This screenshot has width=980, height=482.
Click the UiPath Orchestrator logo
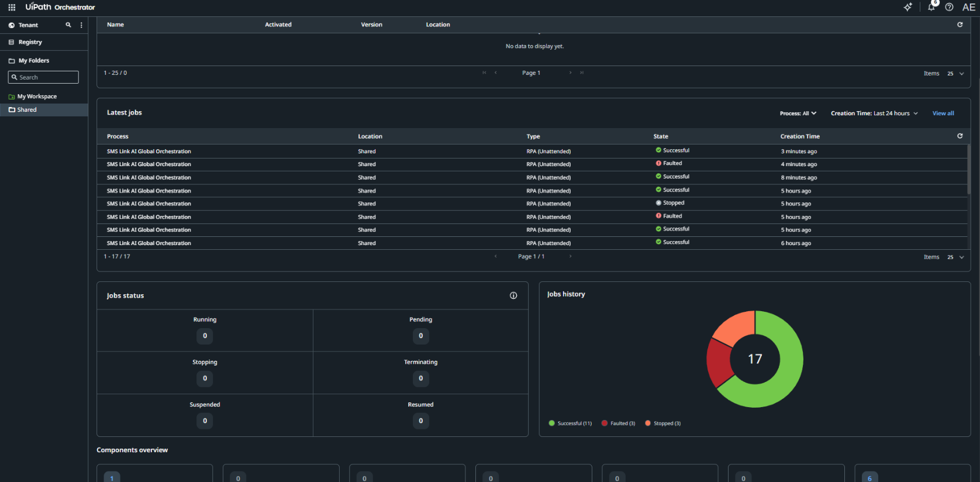click(60, 7)
